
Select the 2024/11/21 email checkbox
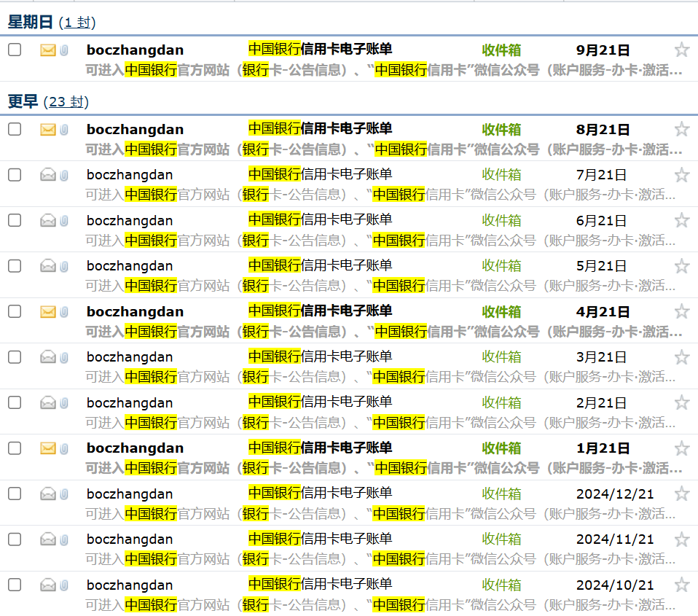coord(15,539)
